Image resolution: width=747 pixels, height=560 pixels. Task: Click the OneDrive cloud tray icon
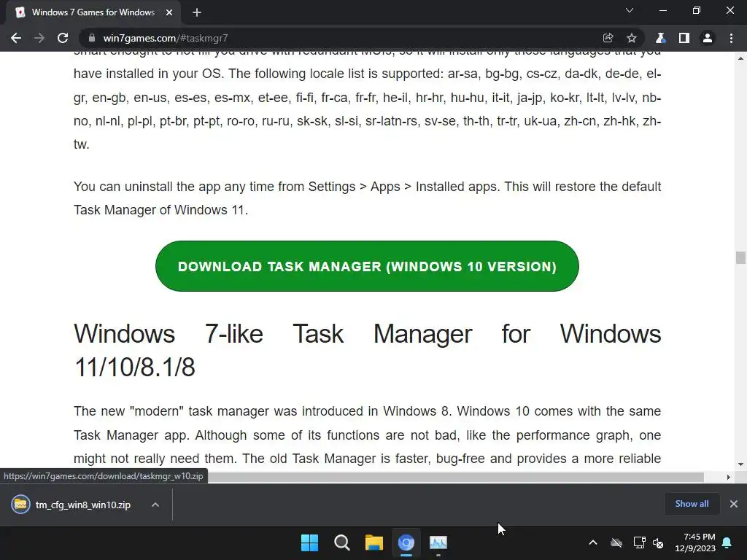click(x=616, y=542)
